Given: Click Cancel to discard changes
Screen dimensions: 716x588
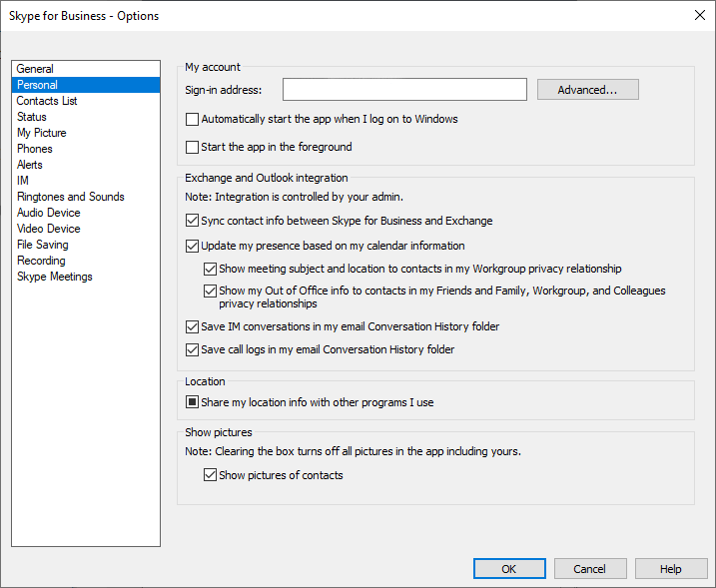Looking at the screenshot, I should [x=589, y=569].
